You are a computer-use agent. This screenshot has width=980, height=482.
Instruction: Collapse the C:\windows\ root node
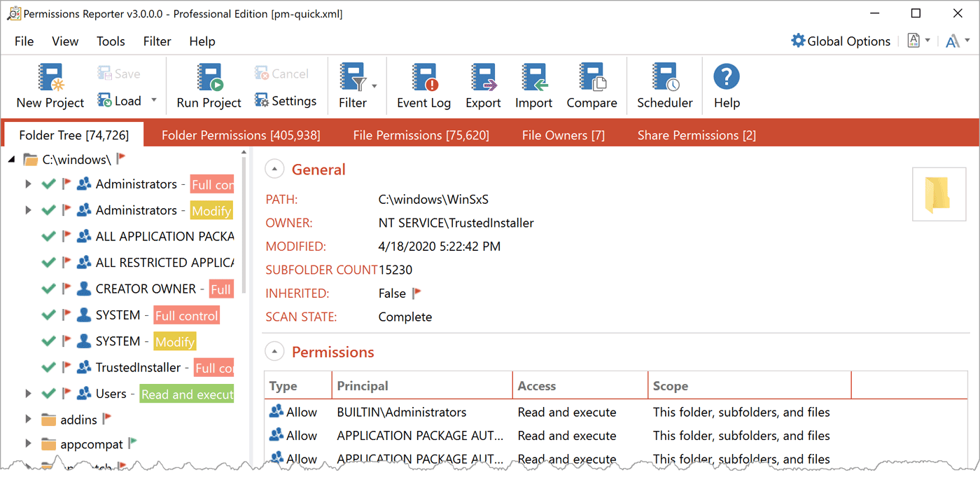(12, 160)
